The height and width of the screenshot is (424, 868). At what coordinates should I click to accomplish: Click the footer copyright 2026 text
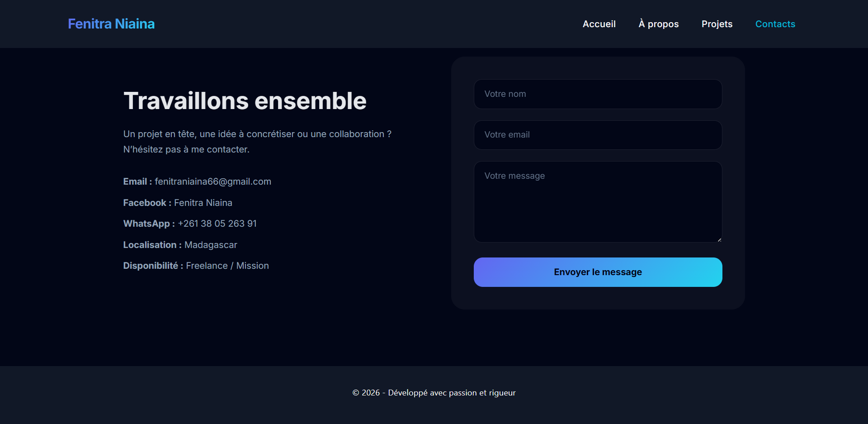click(x=434, y=393)
